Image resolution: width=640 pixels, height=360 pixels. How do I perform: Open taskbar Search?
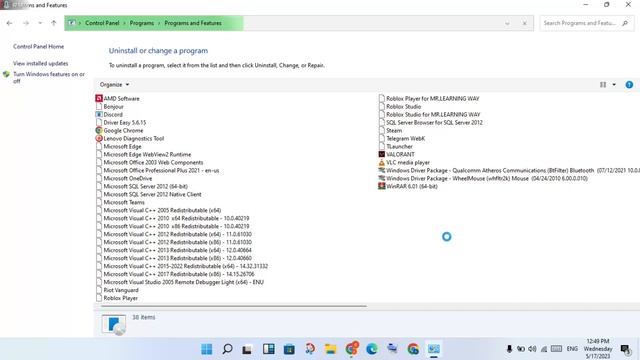tap(227, 349)
